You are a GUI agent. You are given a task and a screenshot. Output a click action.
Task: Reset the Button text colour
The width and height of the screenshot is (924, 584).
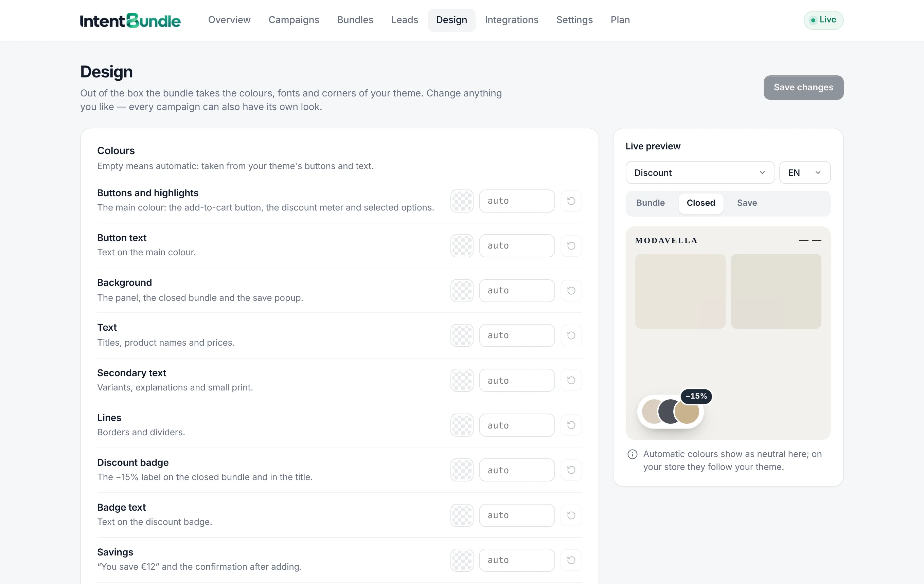pyautogui.click(x=571, y=246)
